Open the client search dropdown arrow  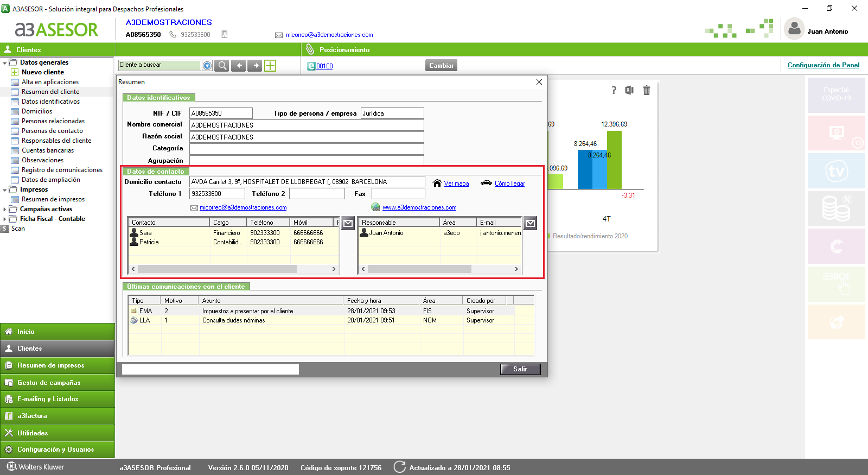coord(207,66)
